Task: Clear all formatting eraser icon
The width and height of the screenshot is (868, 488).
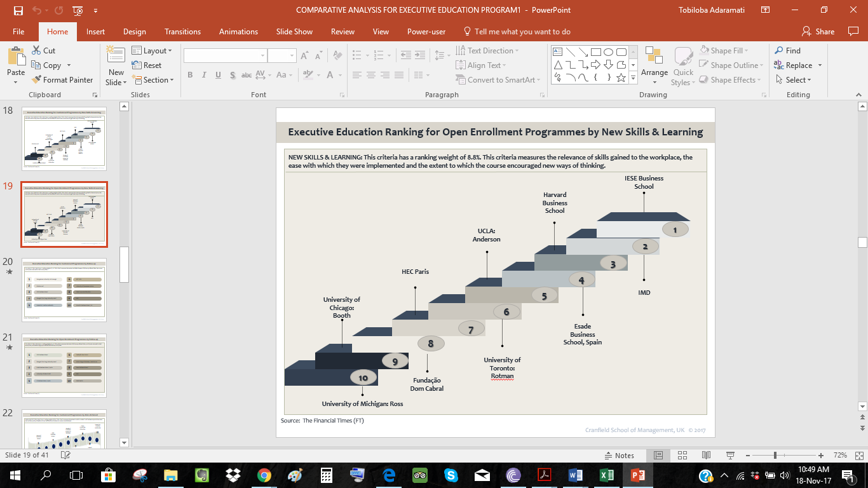Action: pos(336,56)
